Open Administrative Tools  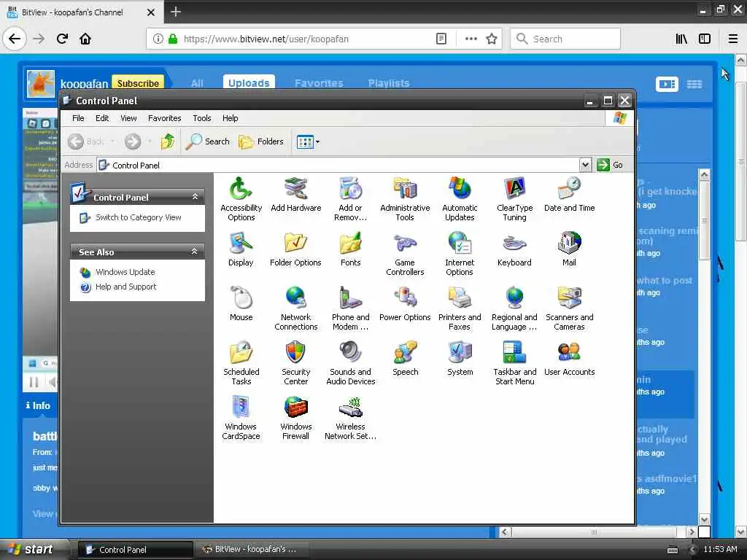(x=405, y=199)
